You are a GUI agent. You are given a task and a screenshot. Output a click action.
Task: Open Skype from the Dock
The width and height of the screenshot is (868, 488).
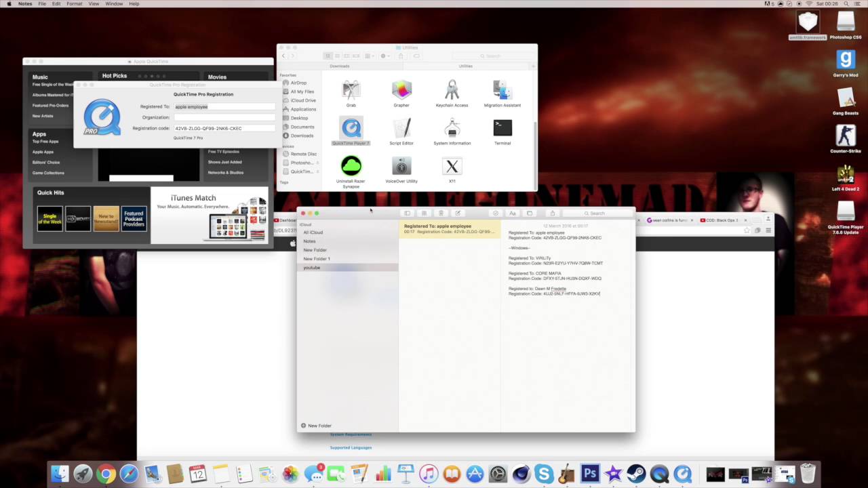[x=544, y=474]
